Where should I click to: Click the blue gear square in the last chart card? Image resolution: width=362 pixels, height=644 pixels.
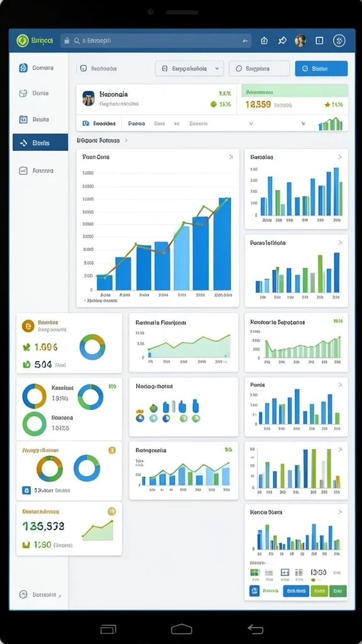[255, 591]
